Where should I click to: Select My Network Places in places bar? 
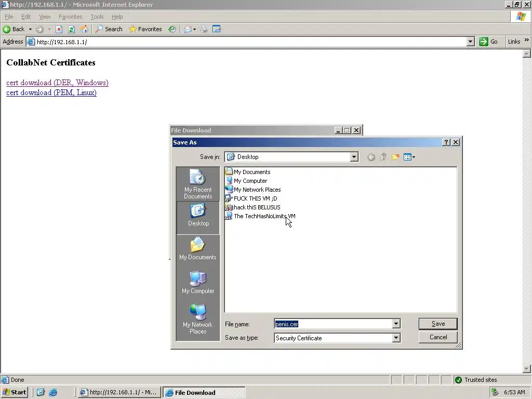[x=198, y=319]
